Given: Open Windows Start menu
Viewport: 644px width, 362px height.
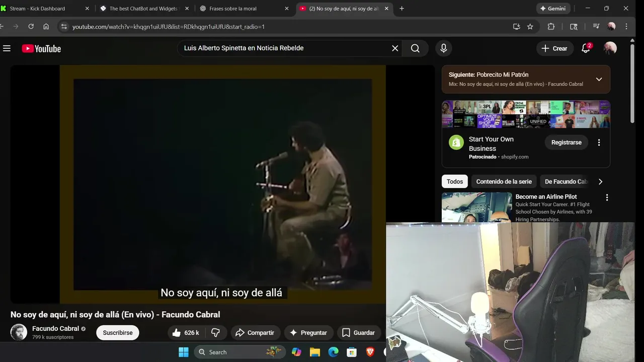Looking at the screenshot, I should point(184,352).
